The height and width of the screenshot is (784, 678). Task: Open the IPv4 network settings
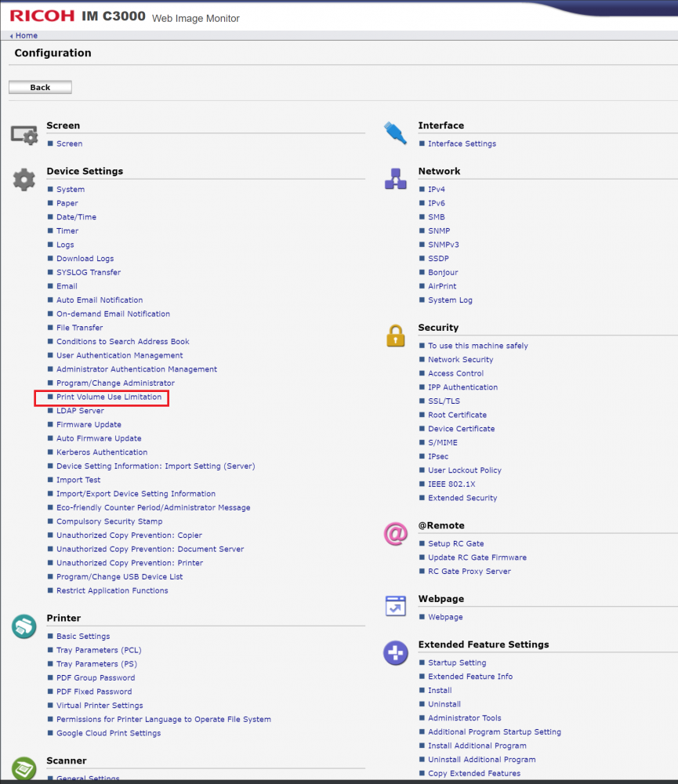[x=437, y=190]
